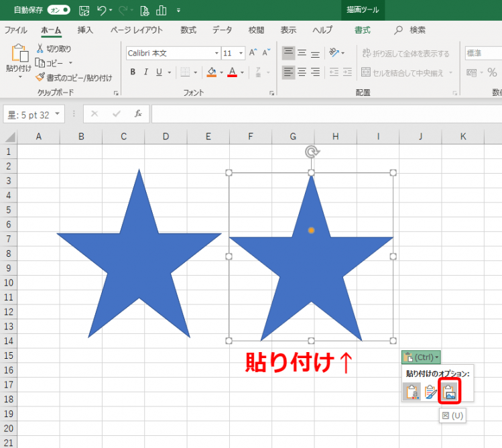
Task: Open Customize Quick Access Toolbar dropdown
Action: point(178,11)
